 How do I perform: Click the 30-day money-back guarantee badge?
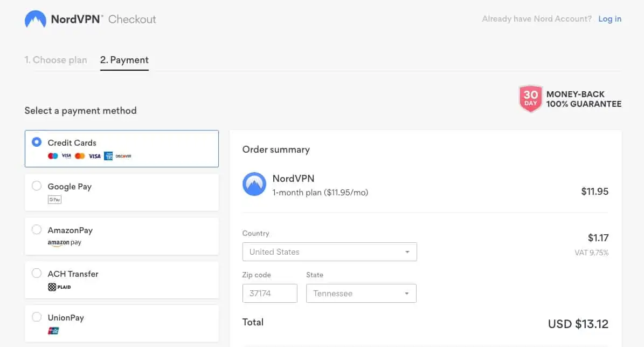pos(530,99)
